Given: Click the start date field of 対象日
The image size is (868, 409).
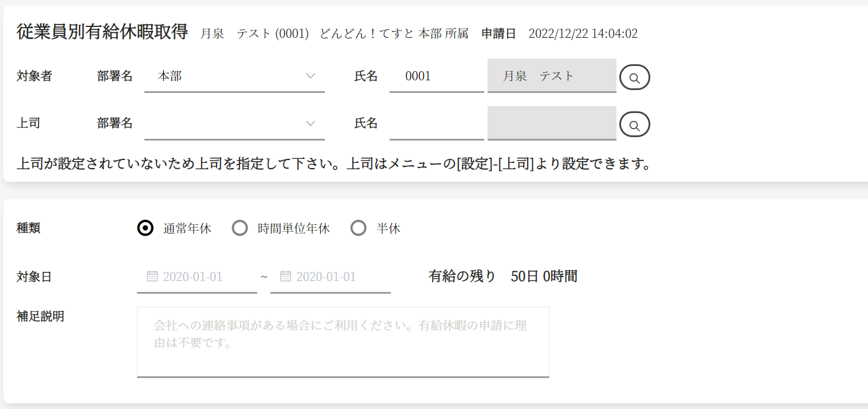Looking at the screenshot, I should tap(201, 276).
